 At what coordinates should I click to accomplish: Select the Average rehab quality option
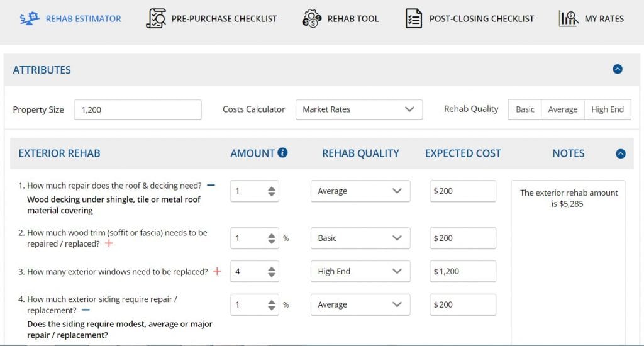562,109
